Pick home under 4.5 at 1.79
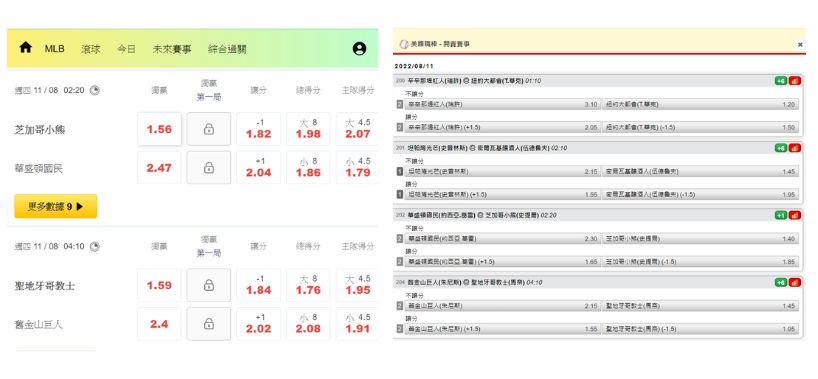 click(357, 168)
